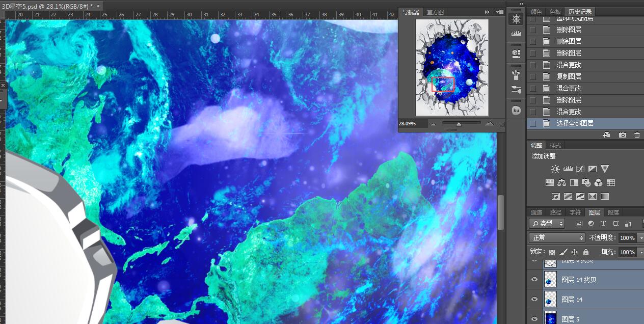Viewport: 644px width, 324px height.
Task: Select the 复制图层 history state
Action: click(585, 76)
